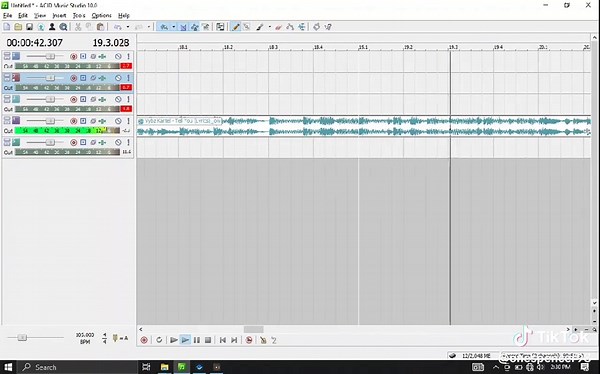Screen dimensions: 600x374
Task: Click the Redo arrow icon
Action: coord(139,27)
